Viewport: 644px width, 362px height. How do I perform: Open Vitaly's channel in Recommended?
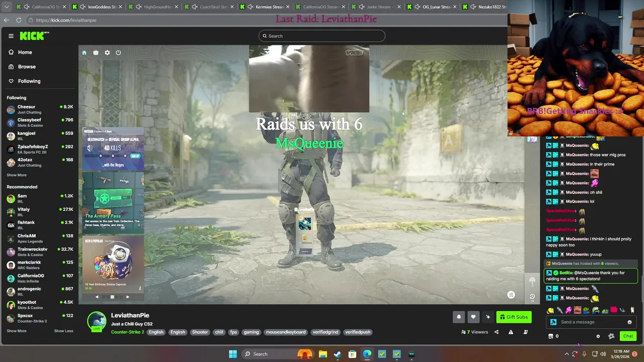point(40,212)
